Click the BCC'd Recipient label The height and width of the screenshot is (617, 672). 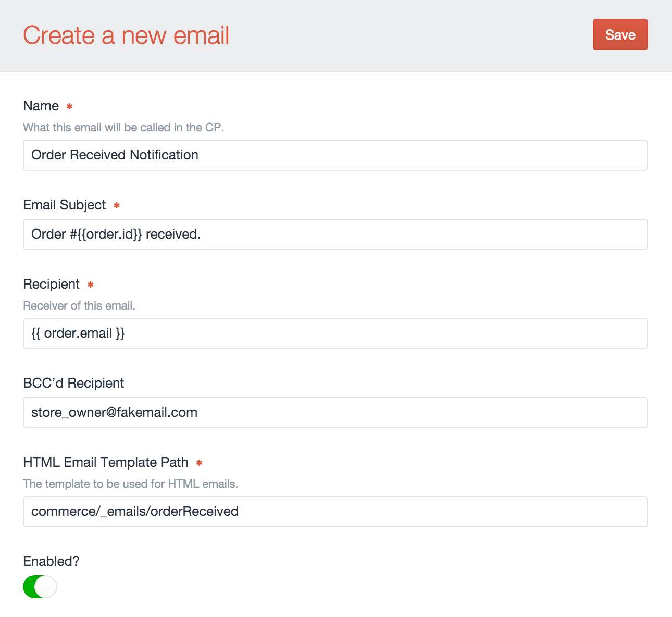pos(73,383)
